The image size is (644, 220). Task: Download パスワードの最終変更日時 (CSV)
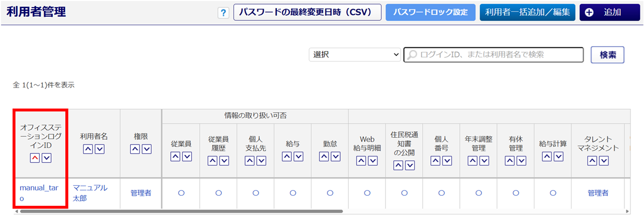(307, 13)
